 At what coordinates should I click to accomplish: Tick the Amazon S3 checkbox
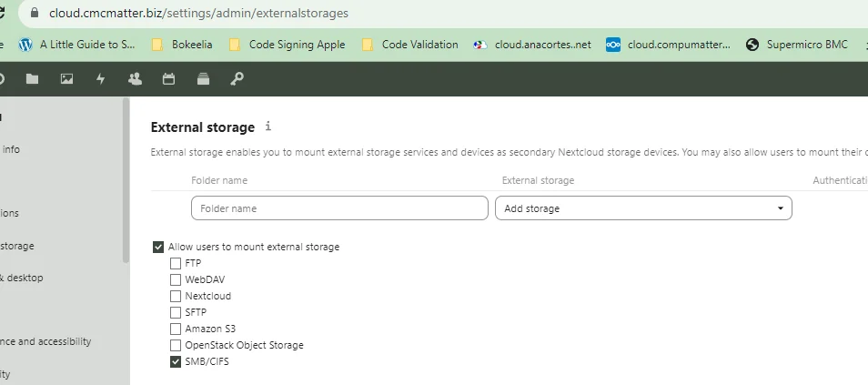[x=176, y=329]
